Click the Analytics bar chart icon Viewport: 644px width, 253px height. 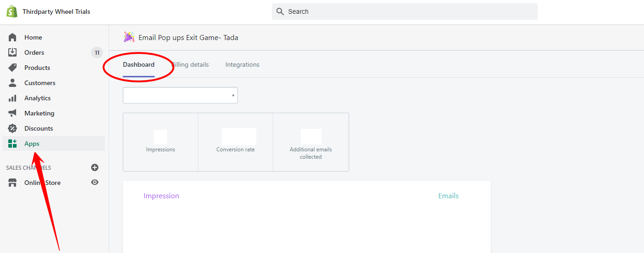(12, 98)
